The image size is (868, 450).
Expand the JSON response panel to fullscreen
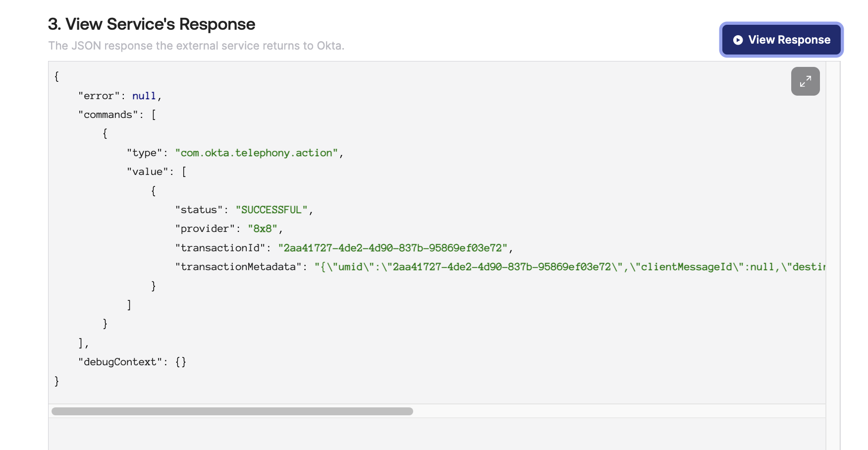coord(805,81)
